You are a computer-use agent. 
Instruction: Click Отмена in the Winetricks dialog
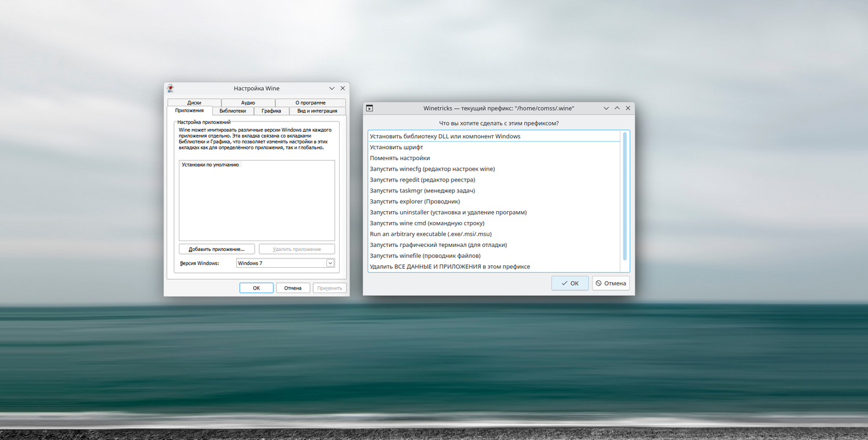611,283
